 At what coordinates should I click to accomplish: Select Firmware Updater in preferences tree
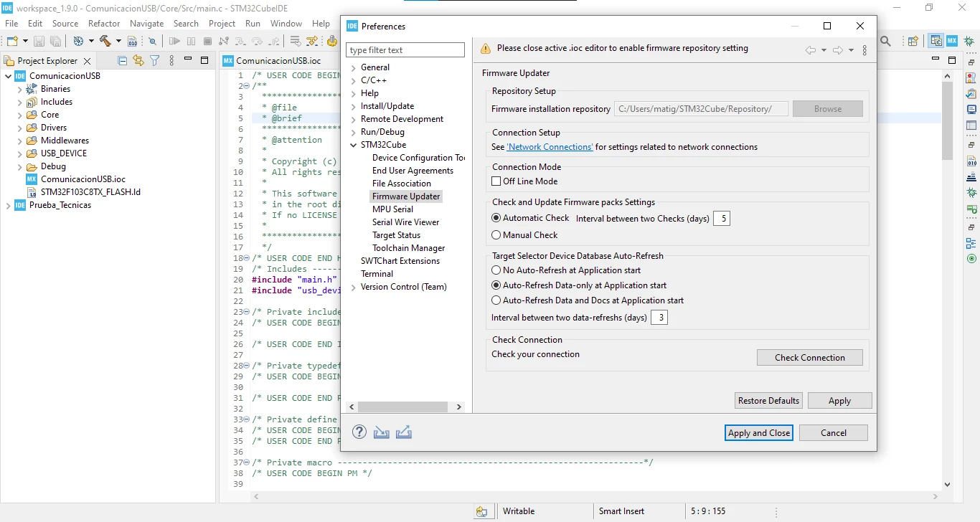click(406, 196)
